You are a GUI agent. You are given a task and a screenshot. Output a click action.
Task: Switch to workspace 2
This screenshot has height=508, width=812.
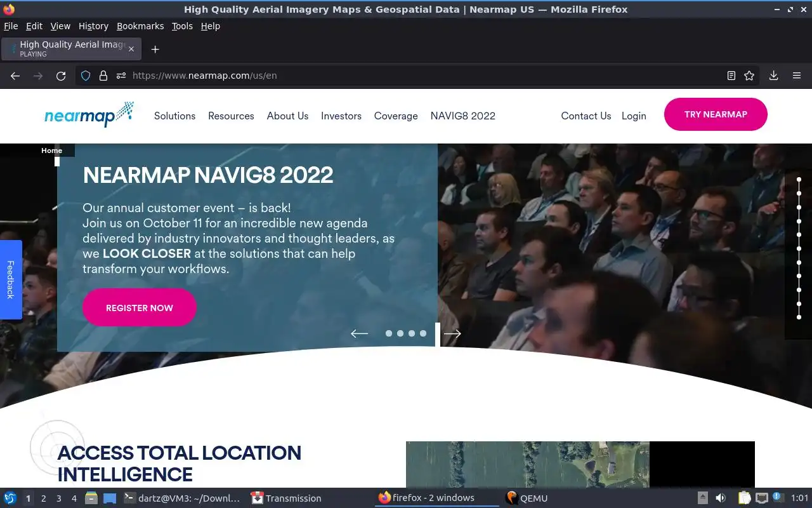point(43,498)
